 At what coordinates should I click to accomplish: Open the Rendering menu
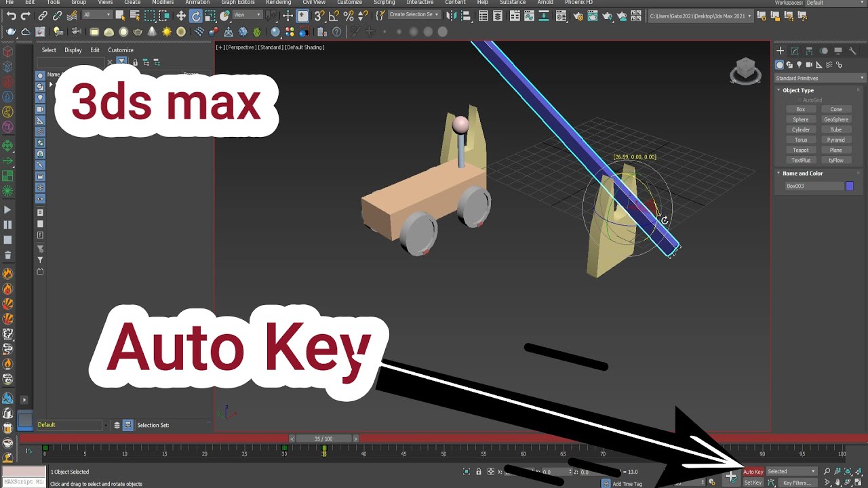[x=278, y=3]
